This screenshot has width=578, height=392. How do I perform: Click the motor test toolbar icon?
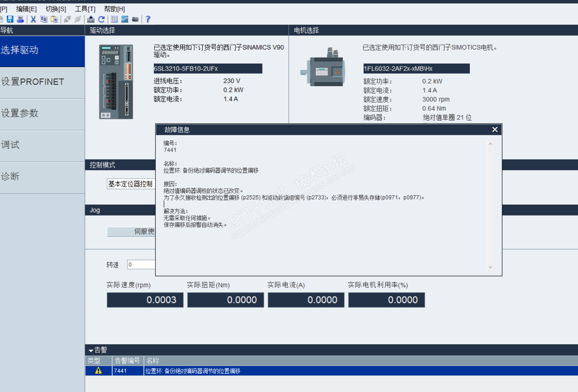(135, 19)
